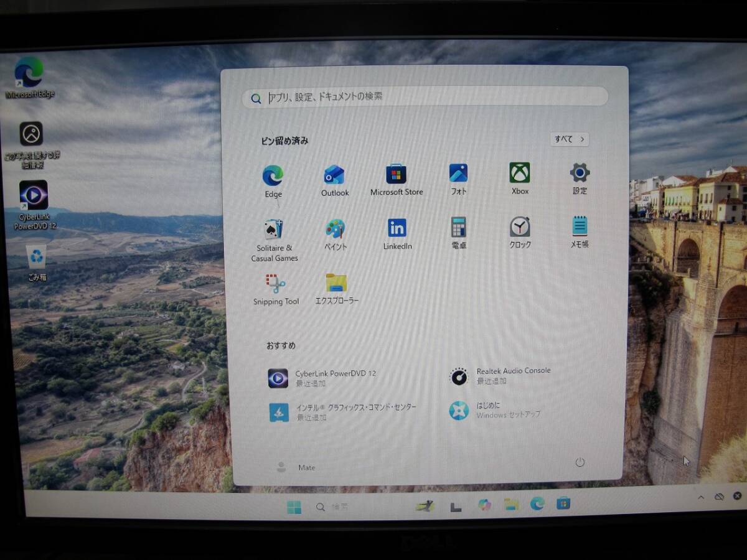Open クロック (Clock) app
This screenshot has height=560, width=747.
click(x=520, y=233)
